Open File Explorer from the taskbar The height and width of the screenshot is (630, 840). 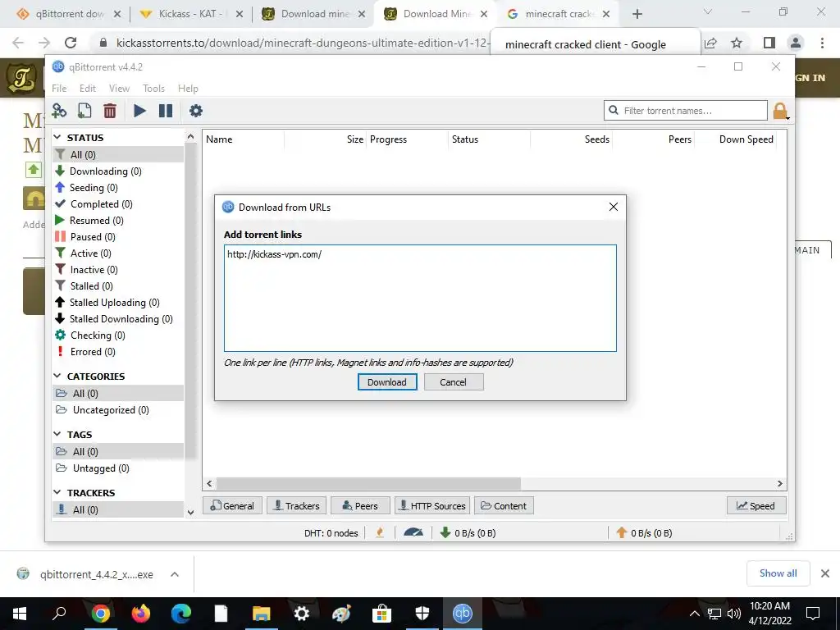[262, 614]
